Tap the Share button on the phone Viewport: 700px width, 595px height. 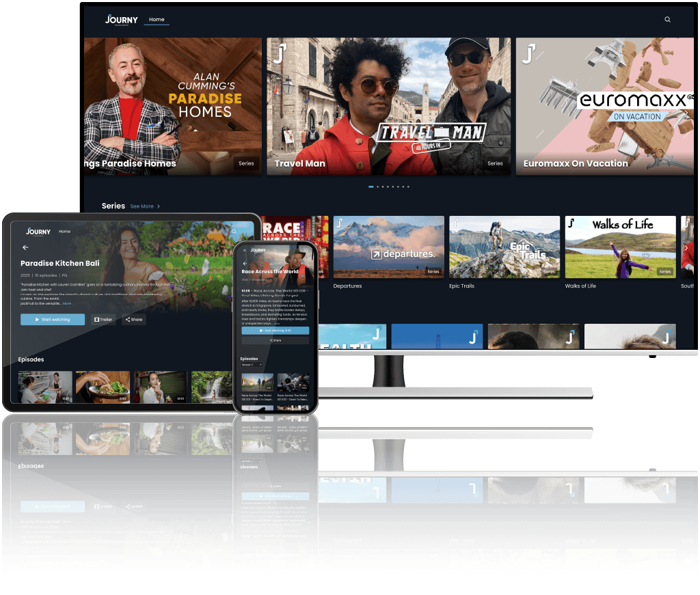pos(275,340)
